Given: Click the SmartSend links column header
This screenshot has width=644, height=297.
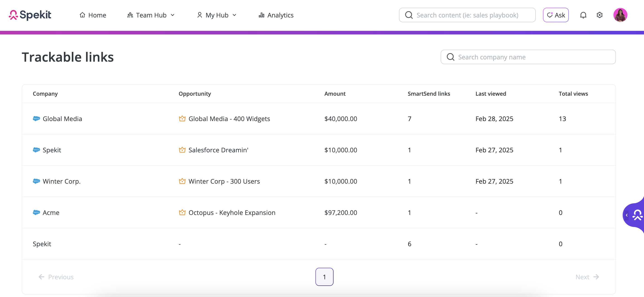Looking at the screenshot, I should (x=429, y=94).
